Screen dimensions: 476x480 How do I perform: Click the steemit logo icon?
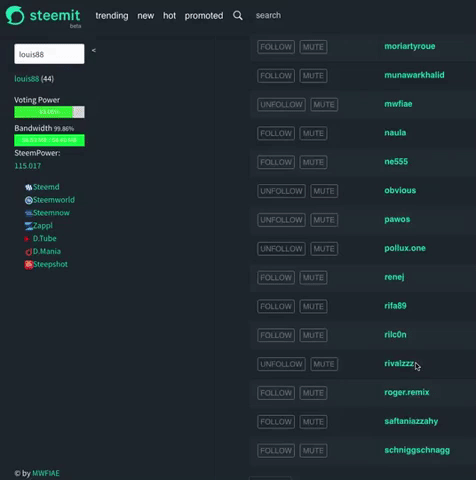pyautogui.click(x=15, y=15)
